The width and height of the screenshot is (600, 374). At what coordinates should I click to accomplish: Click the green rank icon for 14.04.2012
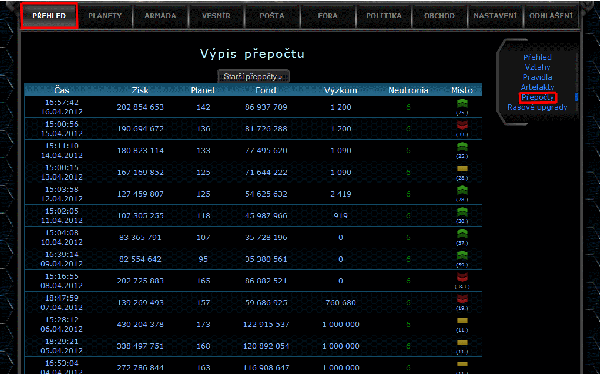[x=462, y=147]
